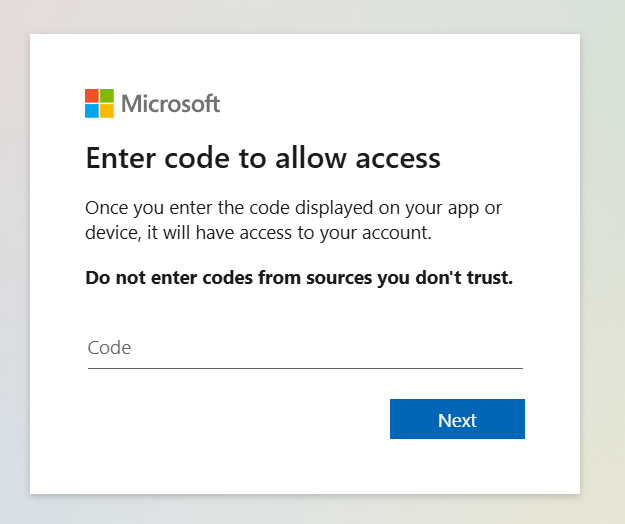
Task: Focus the Code input field
Action: coord(305,348)
